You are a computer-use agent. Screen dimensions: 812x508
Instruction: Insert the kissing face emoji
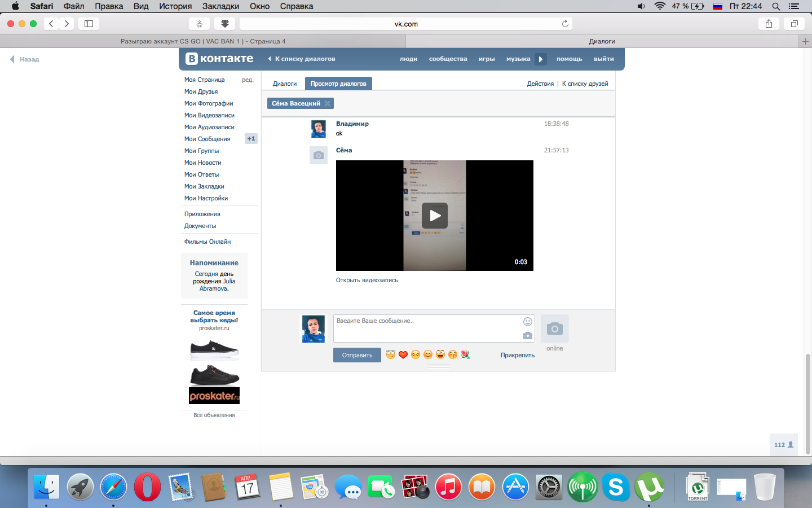[x=453, y=354]
